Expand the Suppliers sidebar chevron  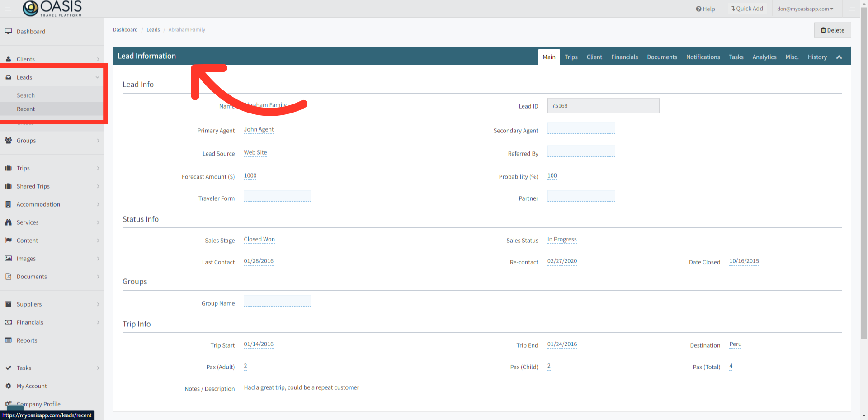pos(98,304)
